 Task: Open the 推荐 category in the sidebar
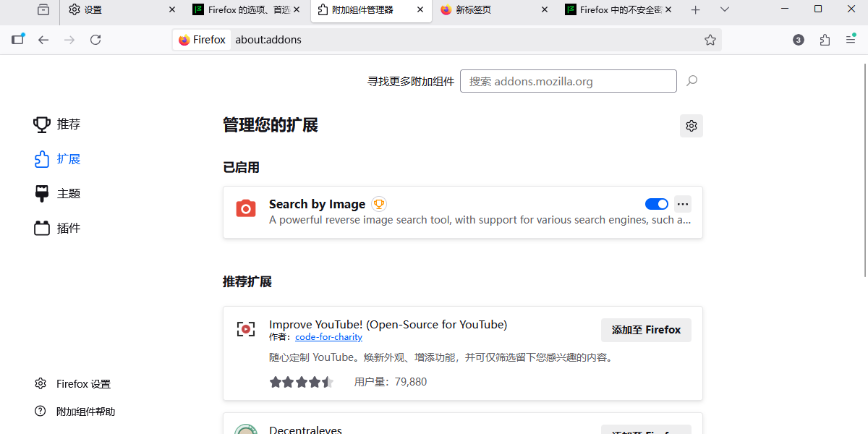click(x=57, y=124)
